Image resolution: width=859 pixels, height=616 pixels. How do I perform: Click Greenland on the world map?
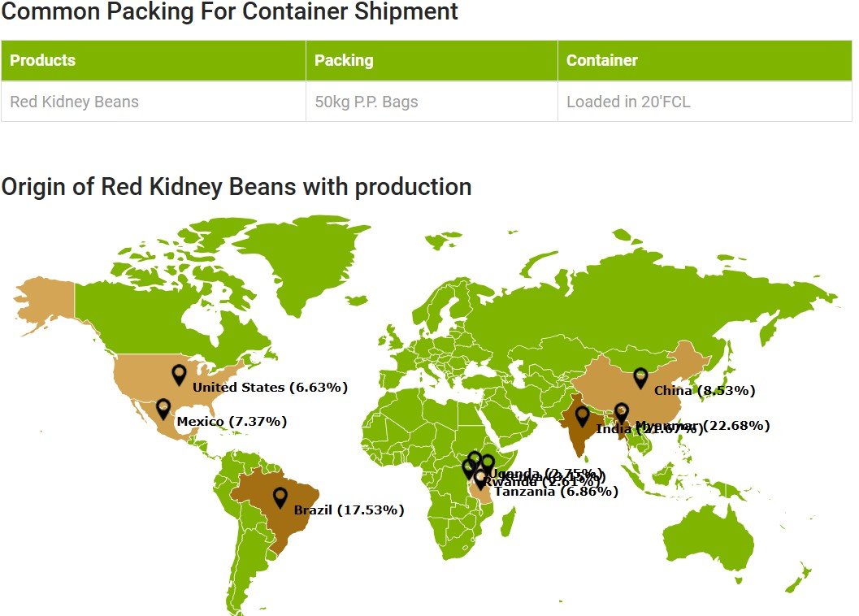click(298, 258)
